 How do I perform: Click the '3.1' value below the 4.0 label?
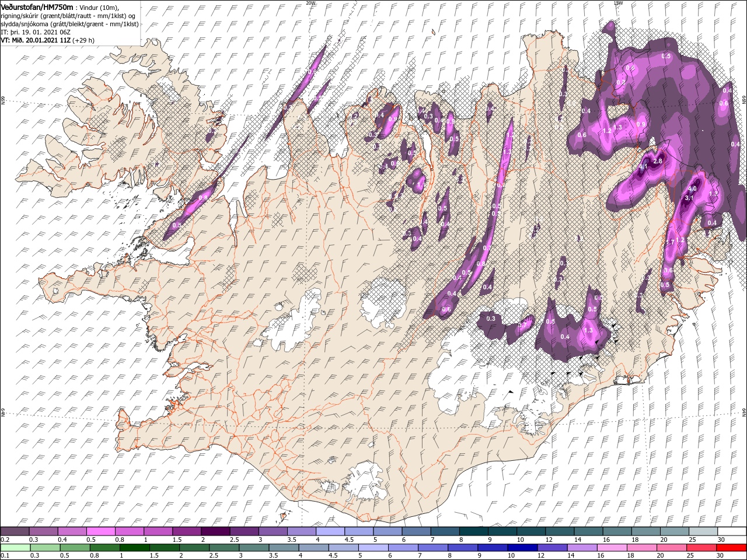pos(689,198)
